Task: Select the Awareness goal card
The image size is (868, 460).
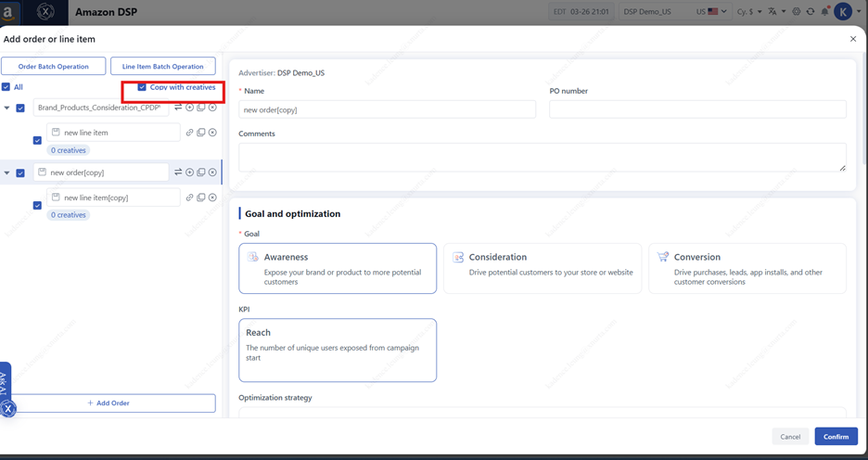Action: tap(338, 268)
